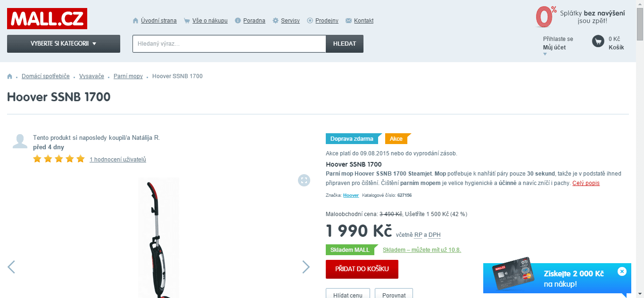The image size is (644, 298).
Task: Show next product image arrow
Action: [306, 267]
